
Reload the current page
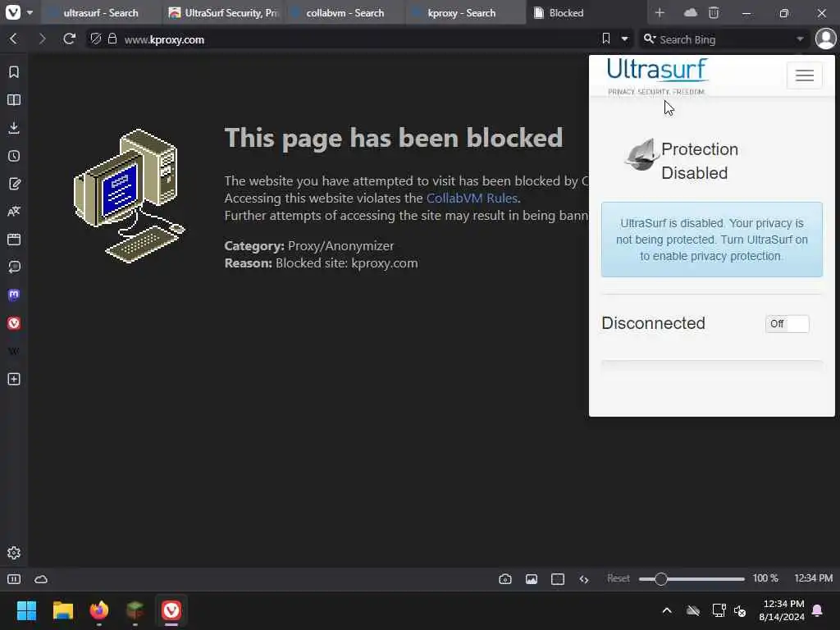[x=69, y=39]
